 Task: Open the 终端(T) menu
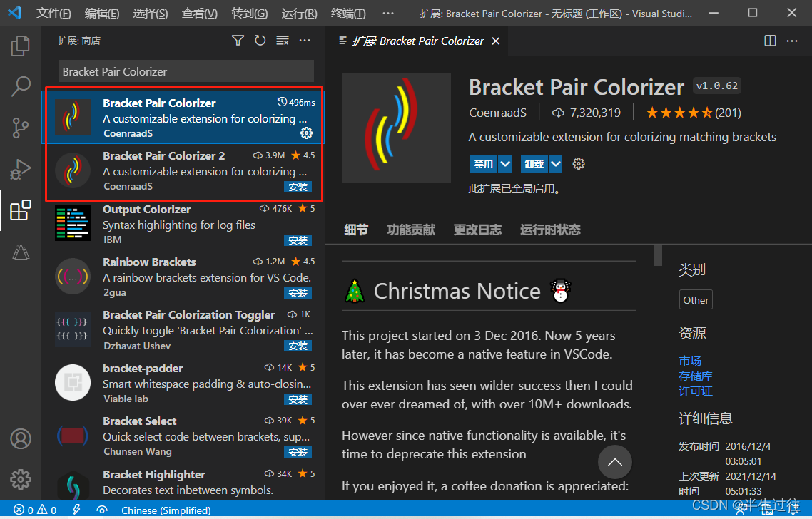tap(348, 14)
